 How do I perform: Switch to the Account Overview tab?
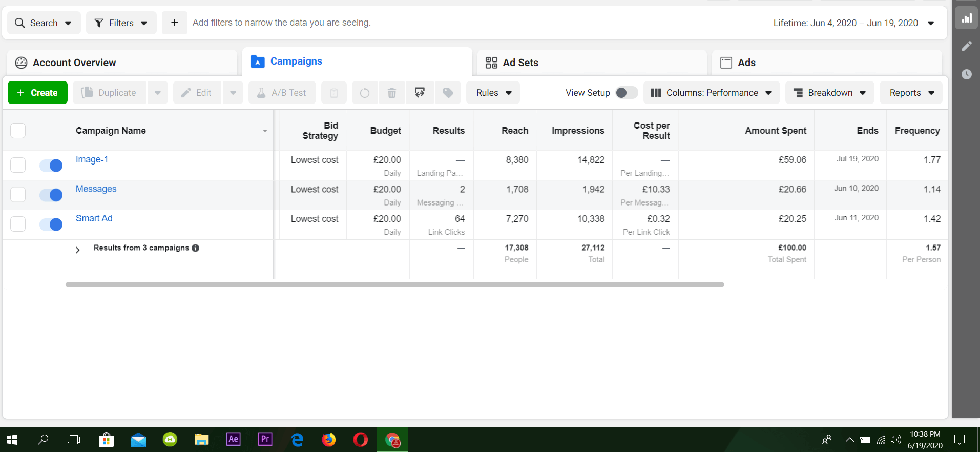point(122,63)
